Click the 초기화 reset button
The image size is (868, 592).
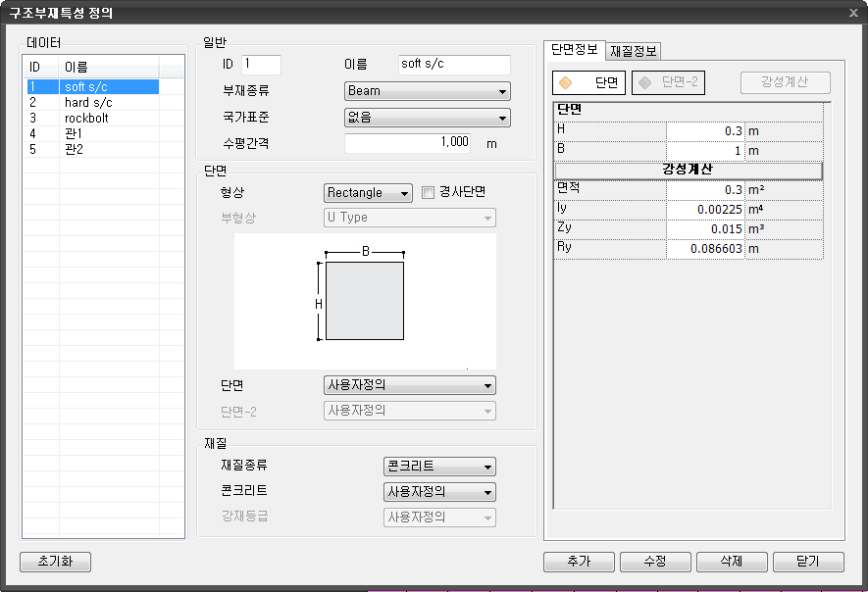click(x=56, y=562)
